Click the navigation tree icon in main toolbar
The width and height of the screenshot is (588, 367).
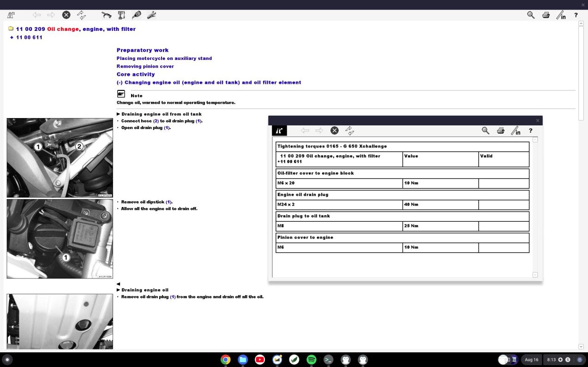[x=11, y=15]
